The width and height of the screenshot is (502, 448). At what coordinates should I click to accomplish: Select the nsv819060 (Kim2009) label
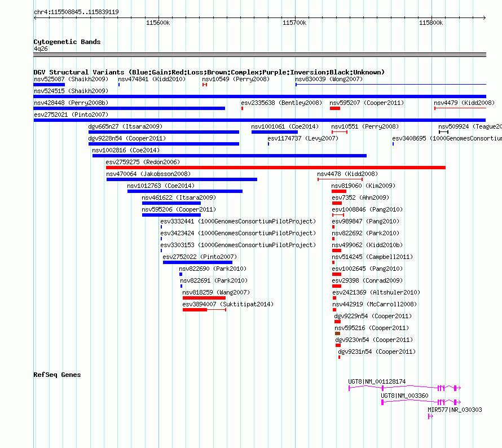(x=363, y=186)
